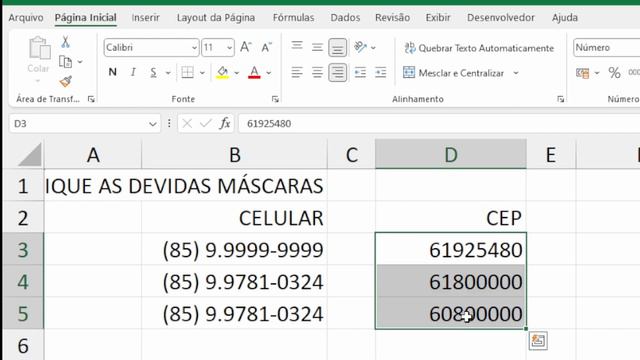
Task: Increase font size with larger A
Action: (246, 47)
